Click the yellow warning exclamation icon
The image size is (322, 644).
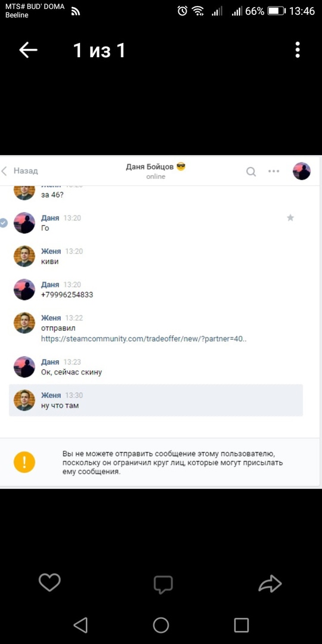click(x=24, y=463)
